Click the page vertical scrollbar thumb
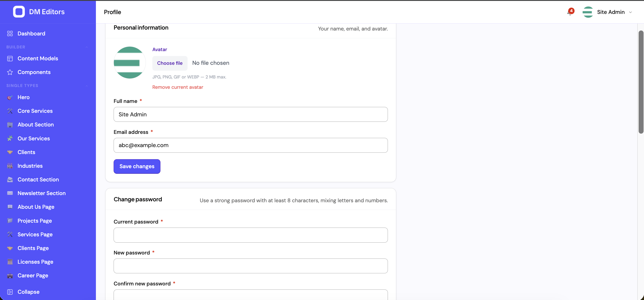This screenshot has height=300, width=644. pos(641,82)
